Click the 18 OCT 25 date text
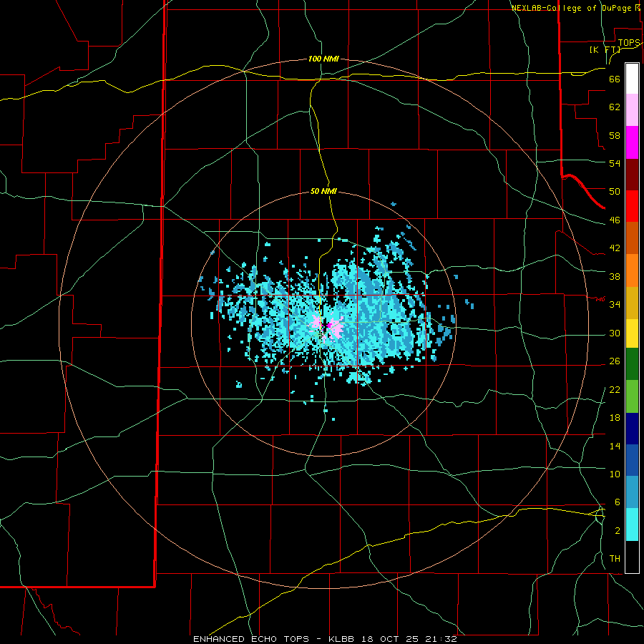The width and height of the screenshot is (644, 644). 389,639
